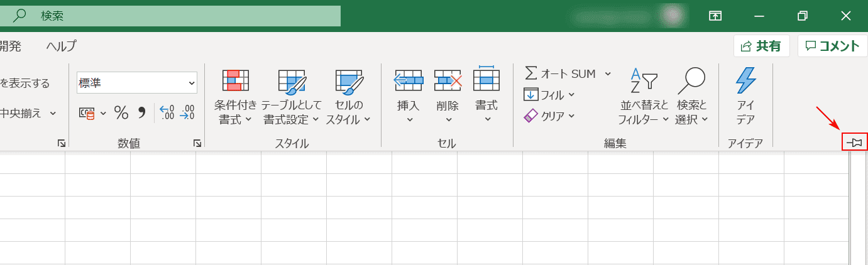The height and width of the screenshot is (265, 868).
Task: Open the クリア clear menu
Action: pos(549,116)
